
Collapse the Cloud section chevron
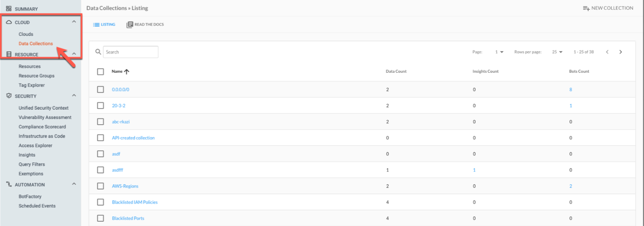(x=74, y=22)
